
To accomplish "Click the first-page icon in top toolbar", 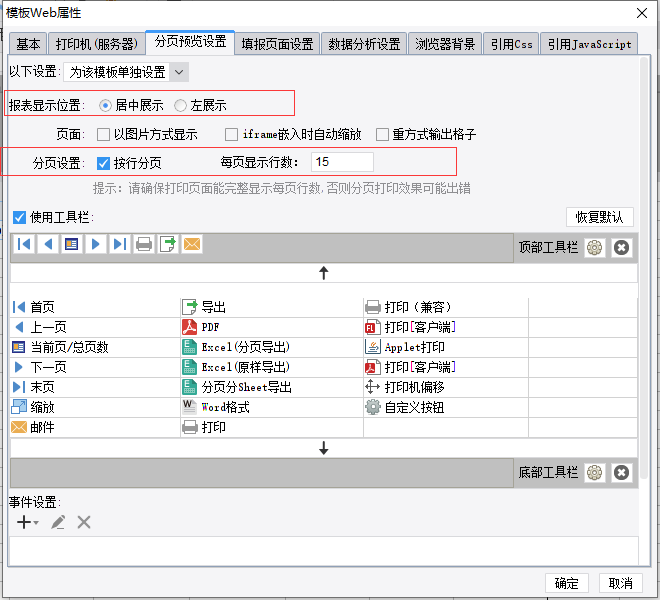I will (x=24, y=244).
